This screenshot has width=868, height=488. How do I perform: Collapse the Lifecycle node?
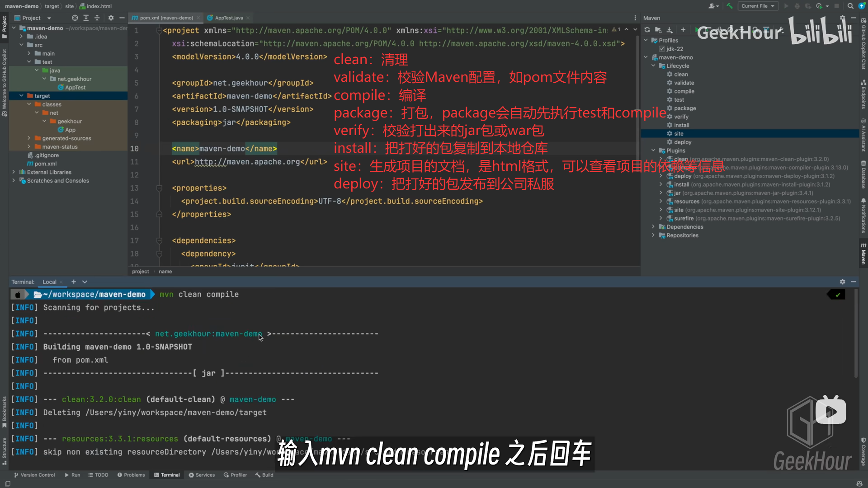tap(653, 66)
